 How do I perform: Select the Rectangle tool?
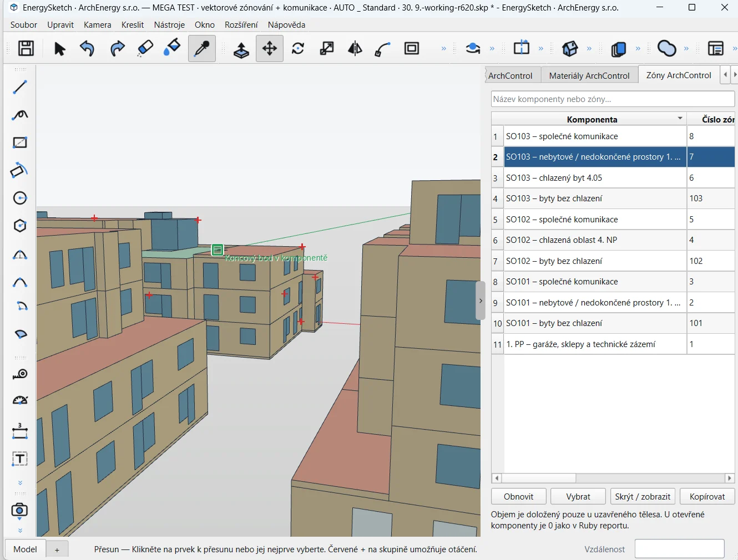(20, 142)
